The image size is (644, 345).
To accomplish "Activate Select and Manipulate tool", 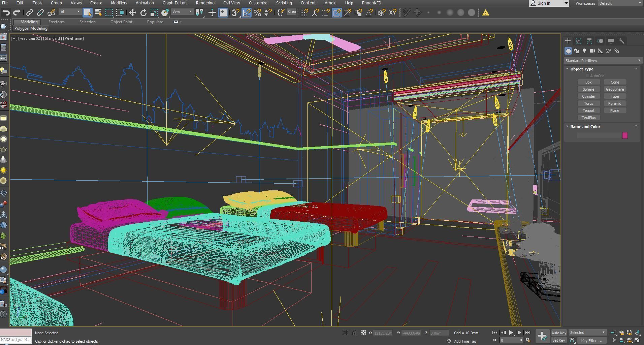I will tap(212, 13).
